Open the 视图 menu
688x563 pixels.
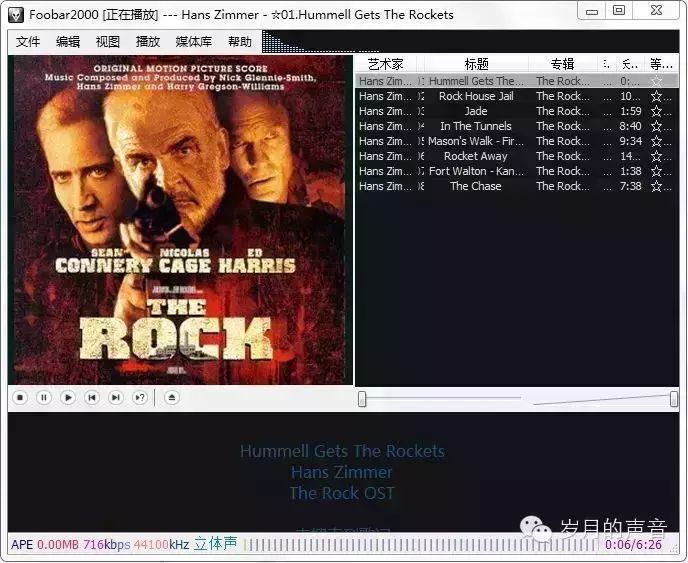[x=108, y=42]
